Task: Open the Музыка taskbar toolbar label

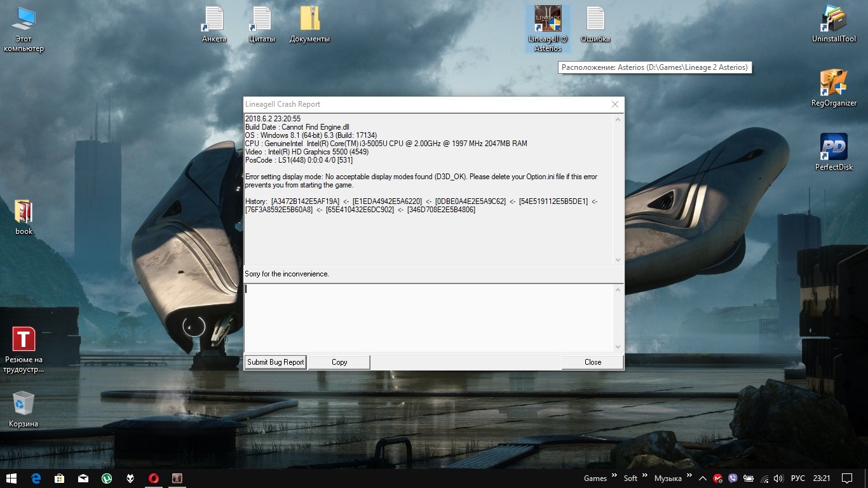Action: [668, 478]
